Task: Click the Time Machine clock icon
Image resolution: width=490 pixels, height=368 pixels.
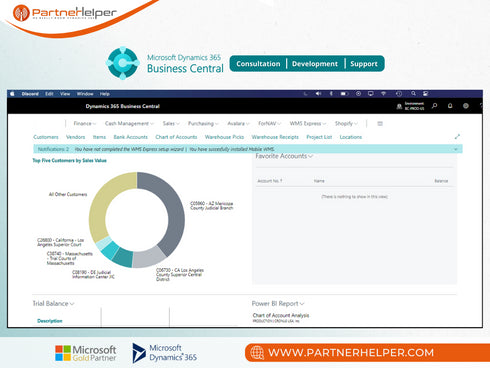Action: [x=399, y=94]
